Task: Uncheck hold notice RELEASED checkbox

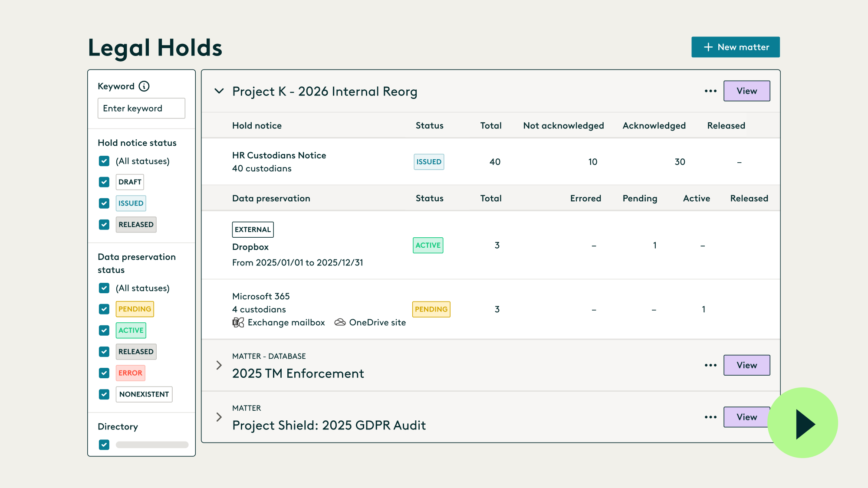Action: (104, 225)
